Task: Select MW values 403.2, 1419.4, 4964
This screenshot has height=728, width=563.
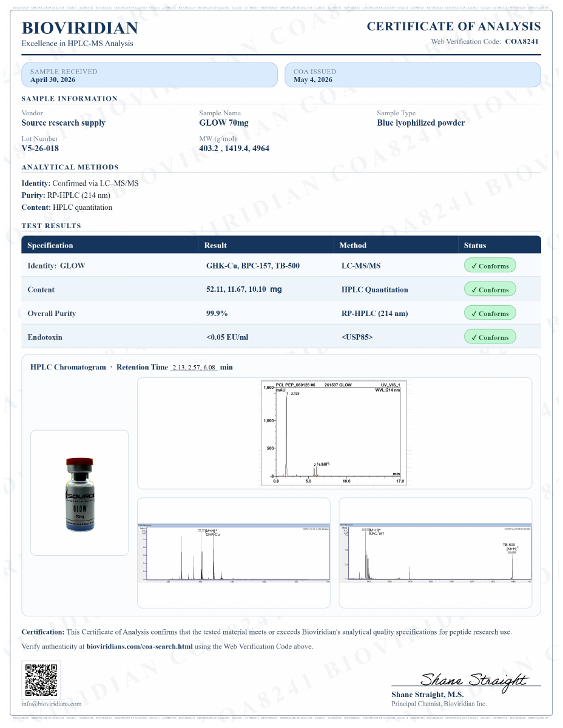Action: pos(234,148)
